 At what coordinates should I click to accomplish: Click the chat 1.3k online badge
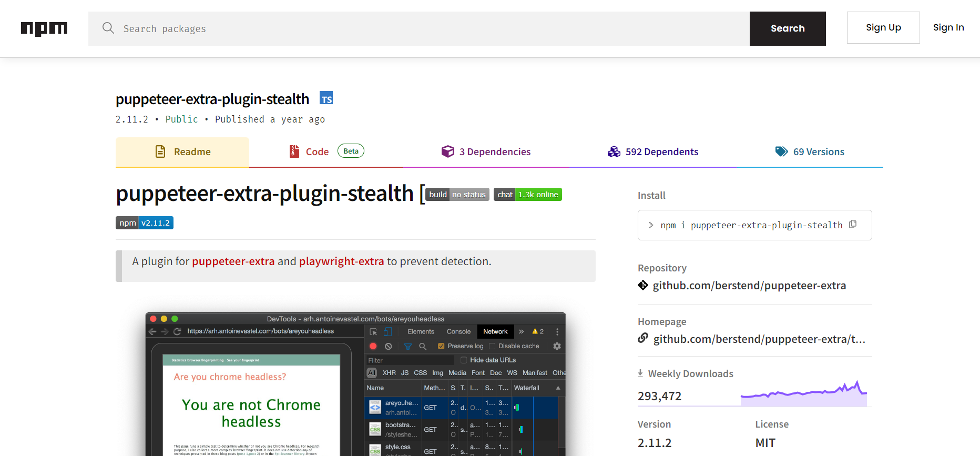point(528,195)
